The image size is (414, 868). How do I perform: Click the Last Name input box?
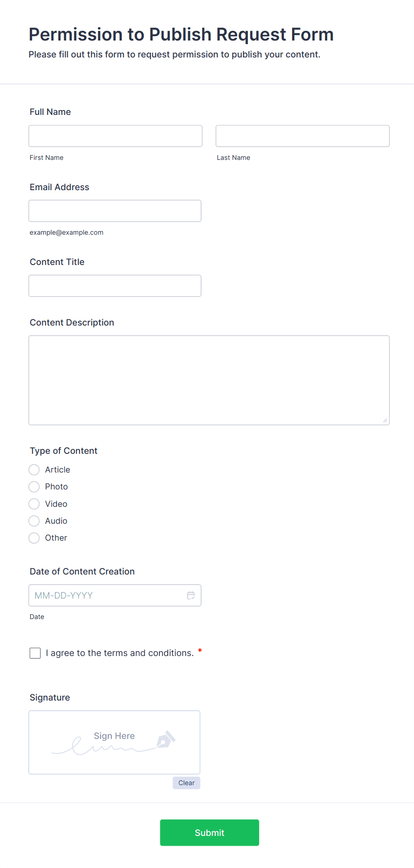[x=302, y=136]
